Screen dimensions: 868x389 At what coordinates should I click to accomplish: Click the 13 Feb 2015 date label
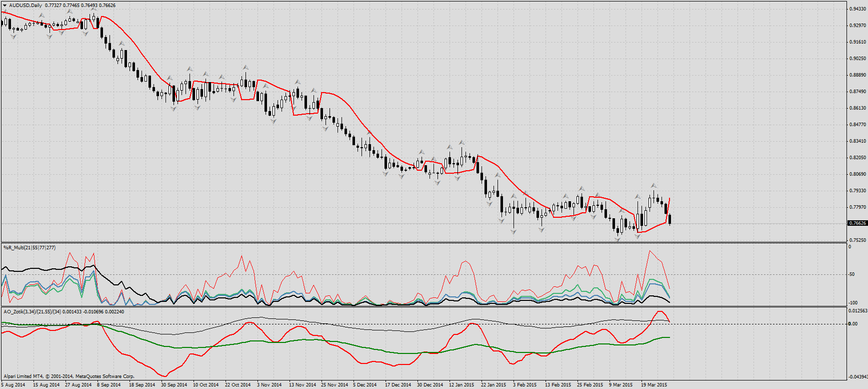pos(558,385)
